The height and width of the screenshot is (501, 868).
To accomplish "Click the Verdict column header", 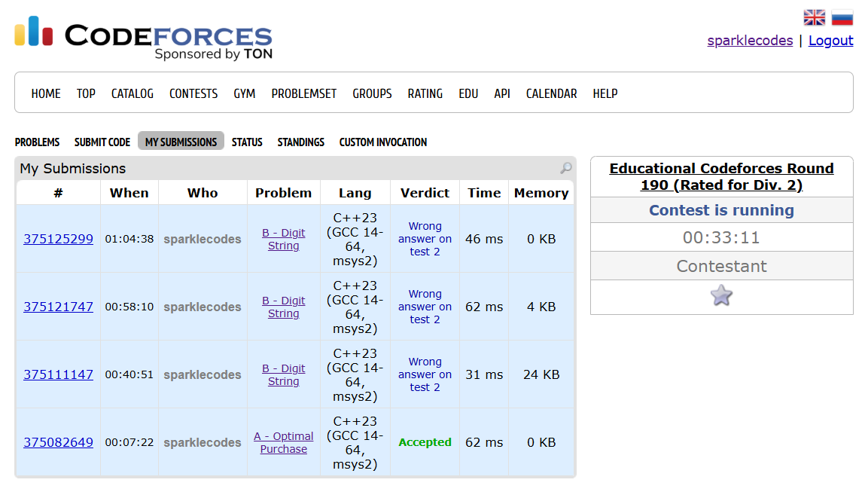I will pos(425,193).
